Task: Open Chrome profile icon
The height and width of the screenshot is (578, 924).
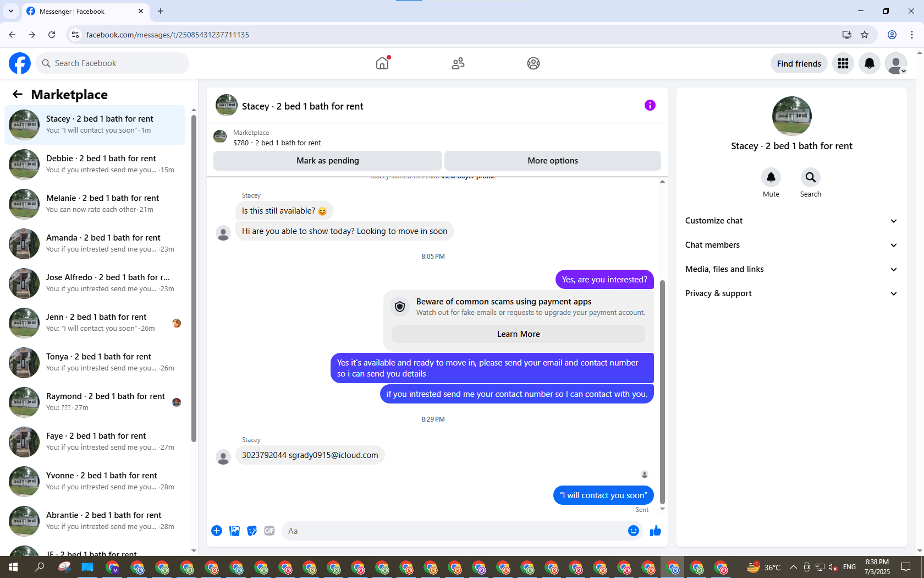Action: (x=892, y=35)
